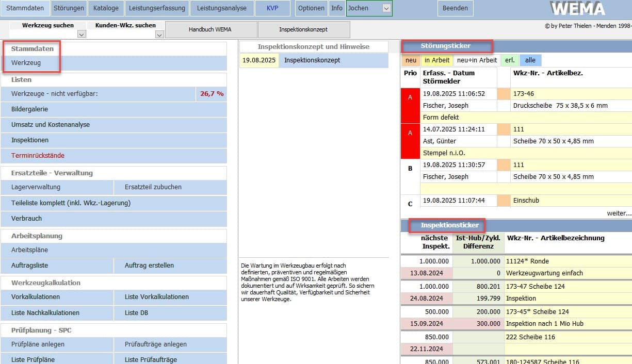Click the WEMA logo
632x364 pixels.
577,9
